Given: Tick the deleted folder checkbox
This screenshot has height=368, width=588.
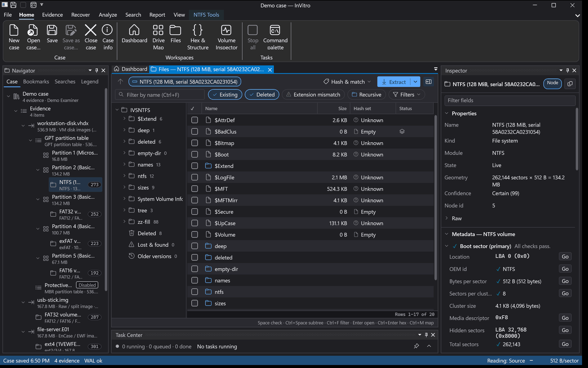Looking at the screenshot, I should click(x=195, y=257).
